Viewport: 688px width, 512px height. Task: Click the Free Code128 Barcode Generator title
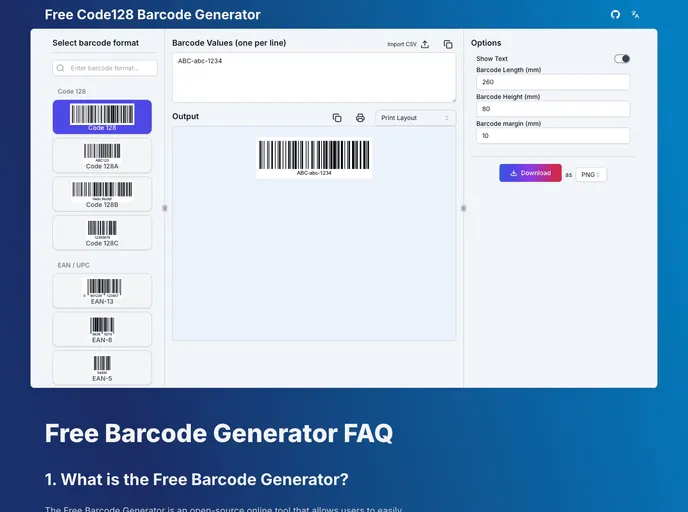pos(153,14)
